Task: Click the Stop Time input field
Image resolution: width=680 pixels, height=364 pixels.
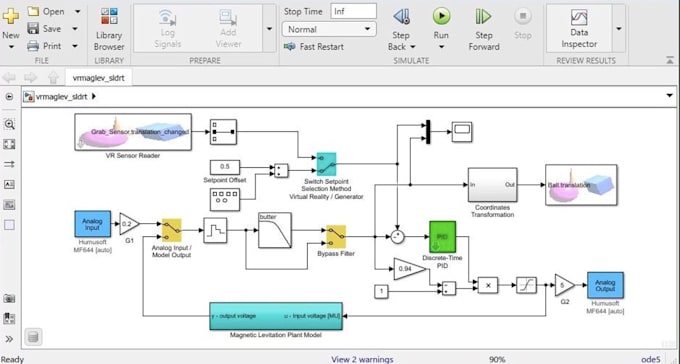Action: [353, 12]
